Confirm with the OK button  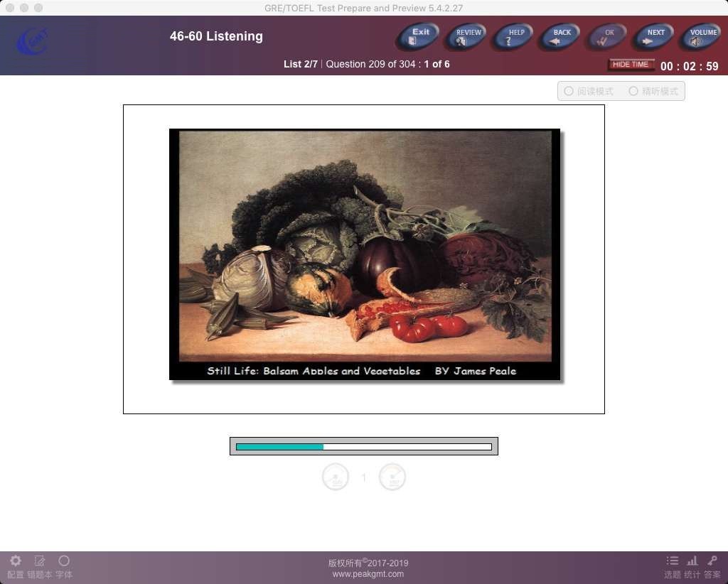pyautogui.click(x=607, y=36)
